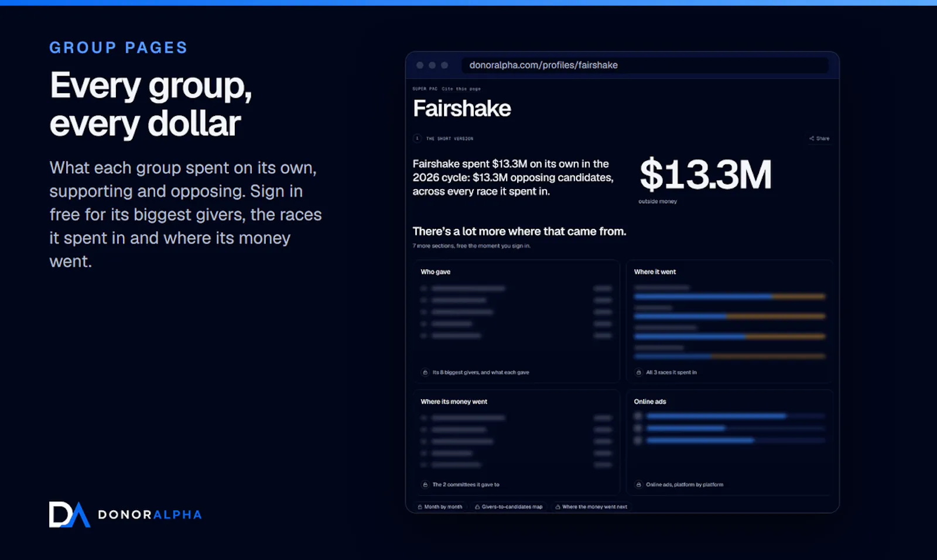The height and width of the screenshot is (560, 937).
Task: Click The 2 committees it gave to caption
Action: point(466,485)
